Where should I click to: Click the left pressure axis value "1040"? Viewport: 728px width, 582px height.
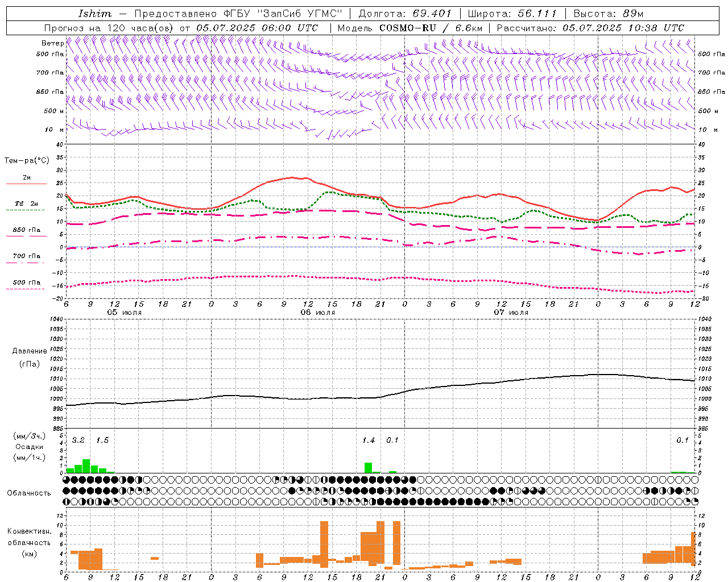tap(56, 319)
